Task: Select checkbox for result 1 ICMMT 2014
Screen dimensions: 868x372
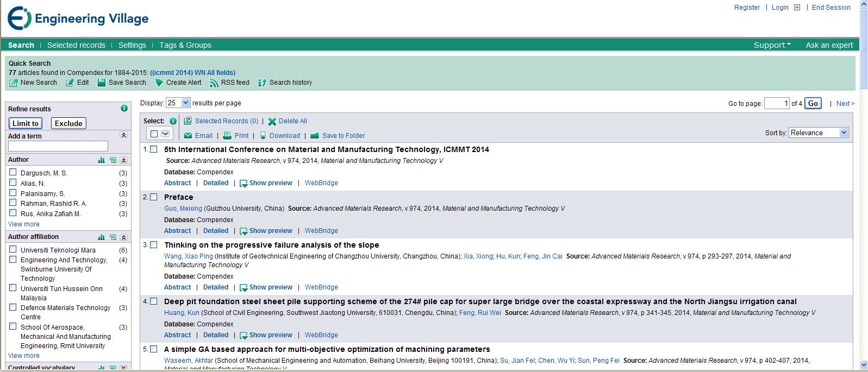Action: pos(154,149)
